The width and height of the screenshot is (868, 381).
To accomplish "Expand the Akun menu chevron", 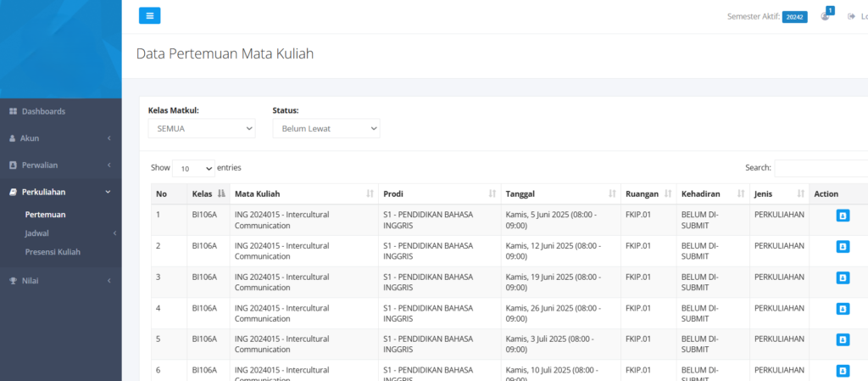I will click(x=109, y=138).
